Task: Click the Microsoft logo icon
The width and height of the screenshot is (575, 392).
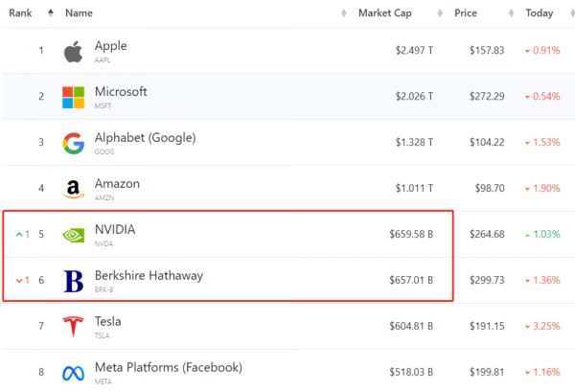Action: tap(73, 97)
